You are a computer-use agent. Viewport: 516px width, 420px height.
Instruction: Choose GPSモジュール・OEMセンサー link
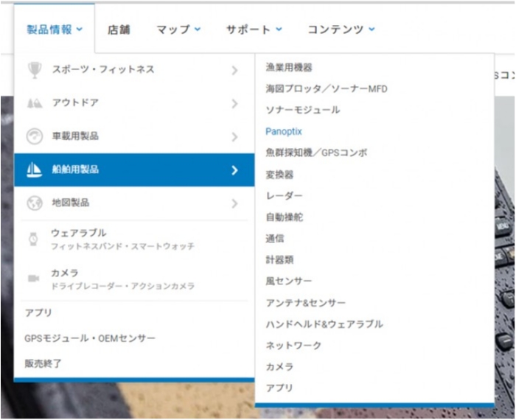tap(90, 337)
